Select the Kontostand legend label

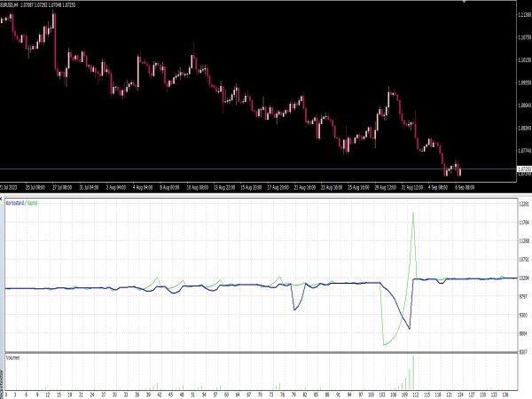point(15,203)
